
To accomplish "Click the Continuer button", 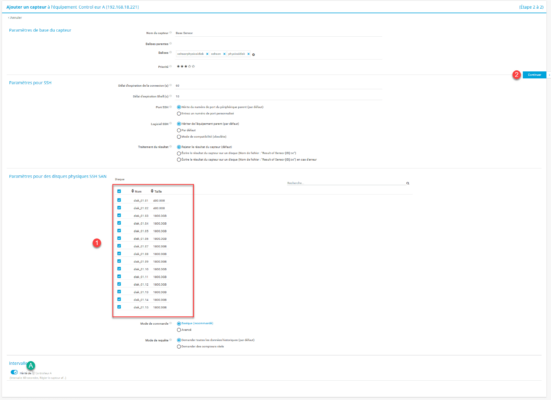I will [534, 75].
